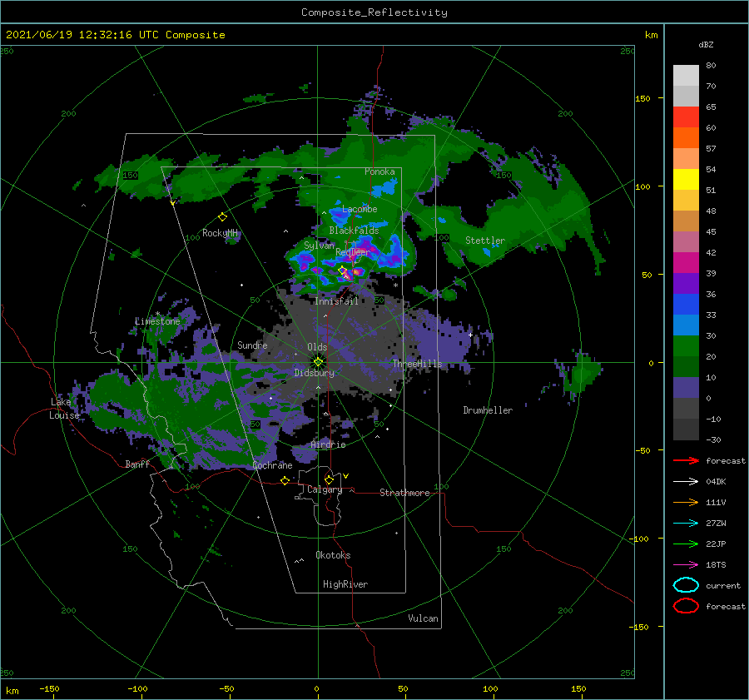Click the white 04DK arrow icon
The width and height of the screenshot is (749, 700).
click(686, 481)
